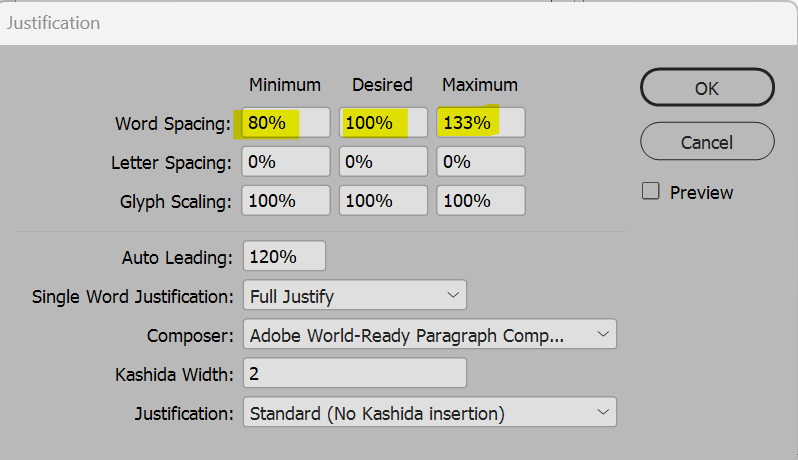Open the Single Word Justification dropdown
Viewport: 798px width, 460px height.
pyautogui.click(x=355, y=296)
